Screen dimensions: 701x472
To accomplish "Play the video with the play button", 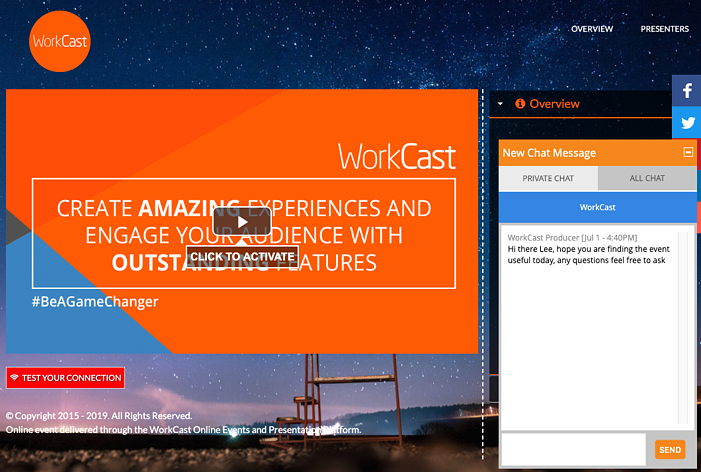I will tap(242, 222).
